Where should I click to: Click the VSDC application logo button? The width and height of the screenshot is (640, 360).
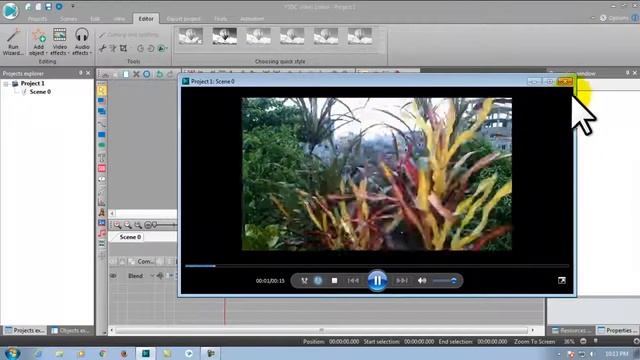click(x=10, y=10)
